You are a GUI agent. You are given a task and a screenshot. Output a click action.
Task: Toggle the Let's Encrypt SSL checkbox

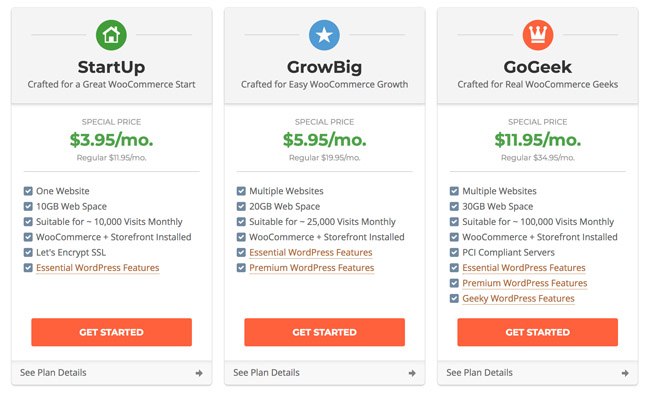28,252
